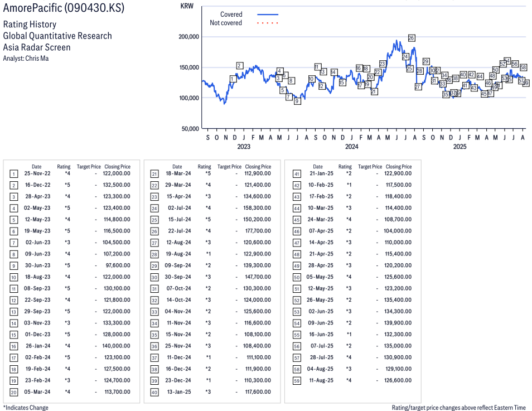Click chart marker 27 on the price chart

pyautogui.click(x=418, y=86)
